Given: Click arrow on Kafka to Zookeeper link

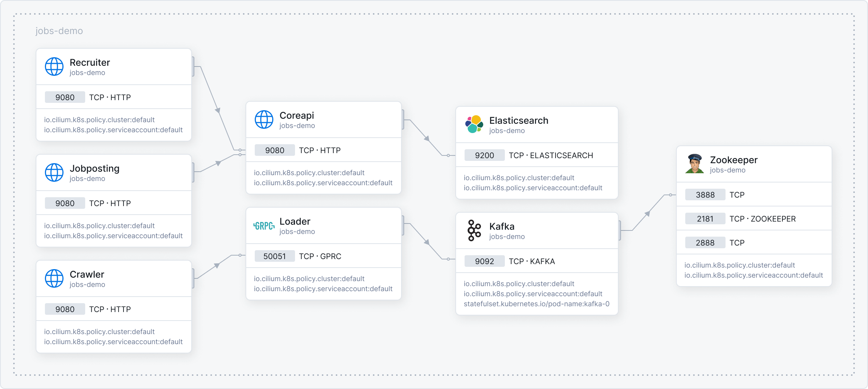Looking at the screenshot, I should [647, 213].
